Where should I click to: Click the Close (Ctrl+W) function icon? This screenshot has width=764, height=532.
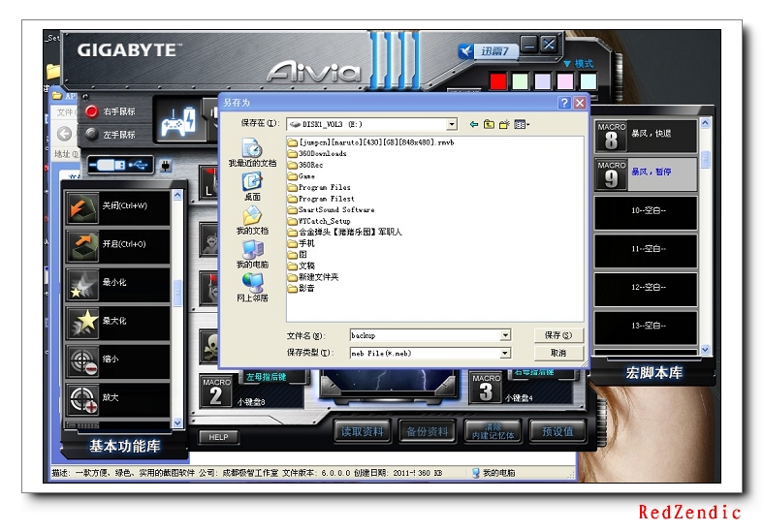[x=82, y=208]
